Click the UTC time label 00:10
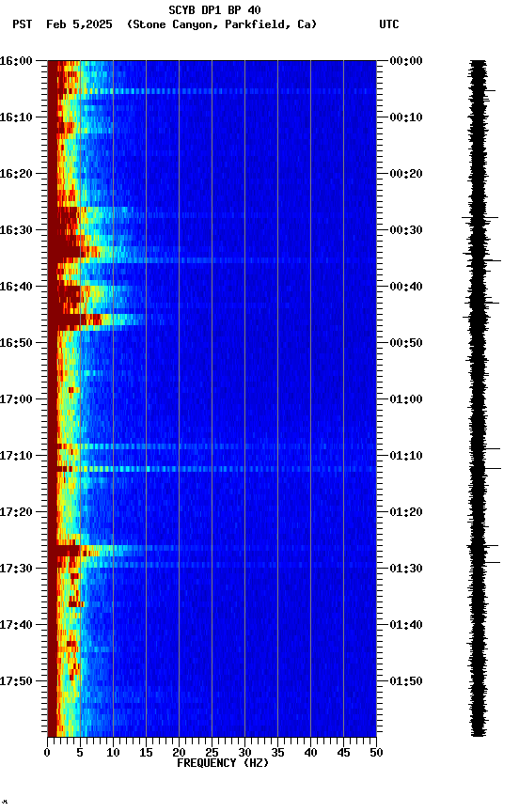This screenshot has height=812, width=519. click(406, 117)
